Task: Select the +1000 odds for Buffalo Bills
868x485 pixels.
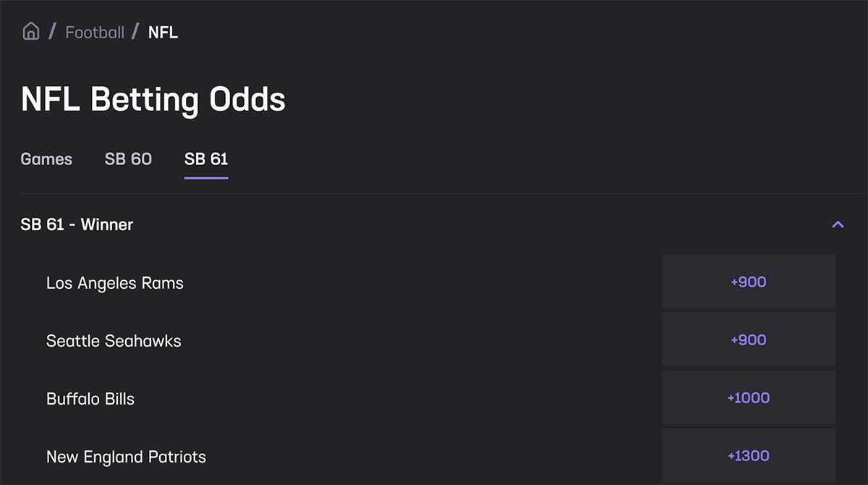Action: pyautogui.click(x=748, y=397)
